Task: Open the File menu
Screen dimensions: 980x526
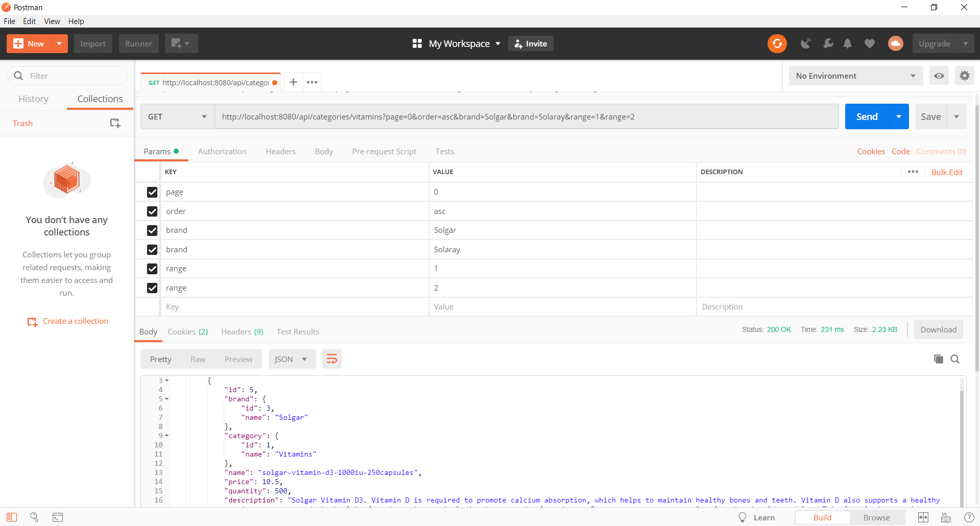Action: click(9, 21)
